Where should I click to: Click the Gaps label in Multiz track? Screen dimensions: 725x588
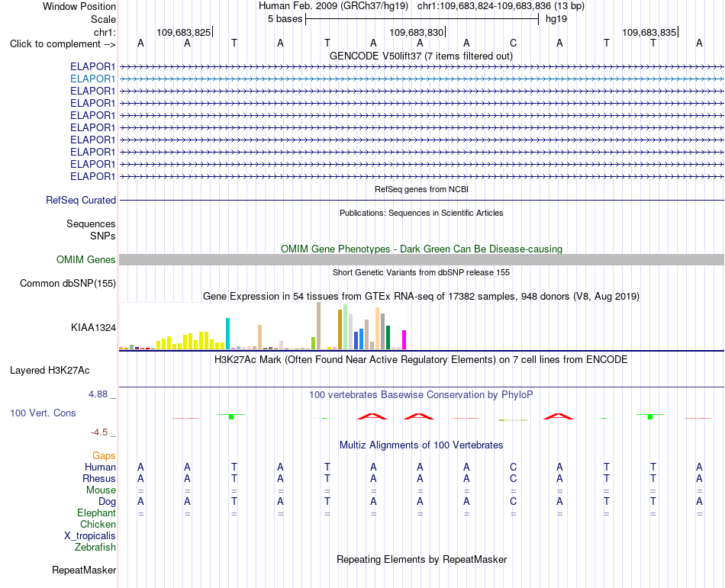[x=104, y=456]
